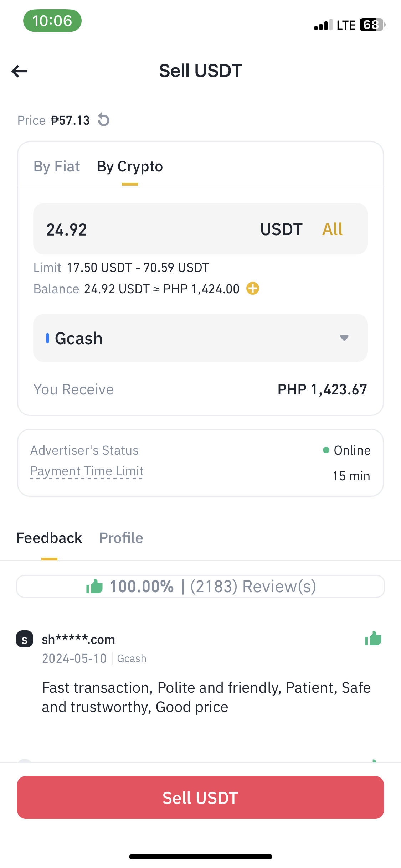Tap the green 10:06 time pill
The width and height of the screenshot is (401, 868).
point(52,21)
